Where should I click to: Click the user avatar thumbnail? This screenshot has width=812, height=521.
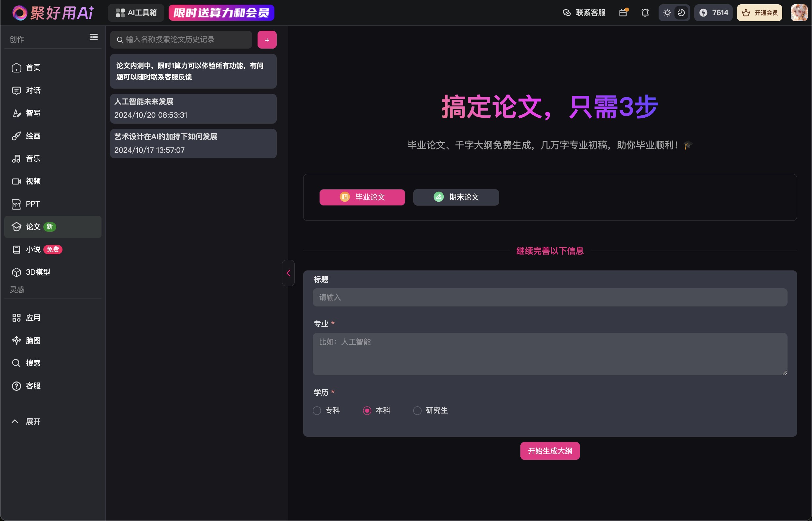click(799, 13)
